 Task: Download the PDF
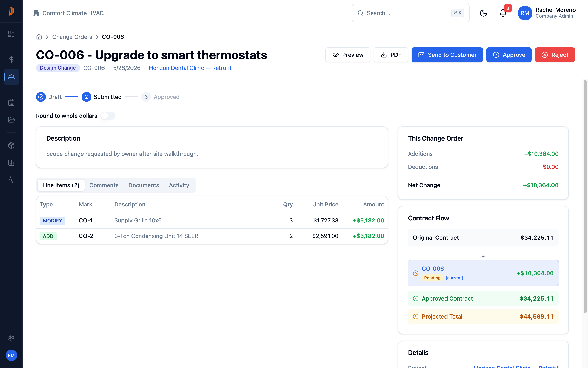[391, 55]
